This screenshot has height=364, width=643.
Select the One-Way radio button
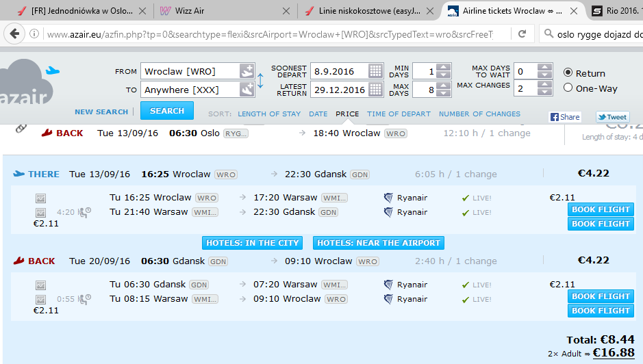coord(568,88)
